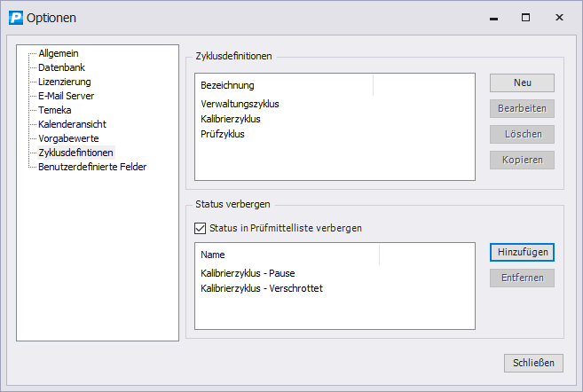This screenshot has height=392, width=583.
Task: Click the Neu button
Action: (x=522, y=82)
